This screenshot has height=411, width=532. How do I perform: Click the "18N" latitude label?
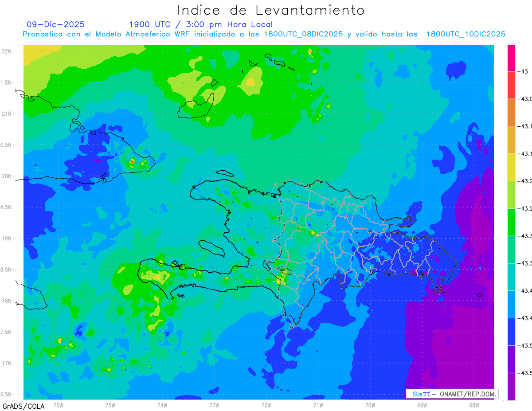pyautogui.click(x=8, y=301)
